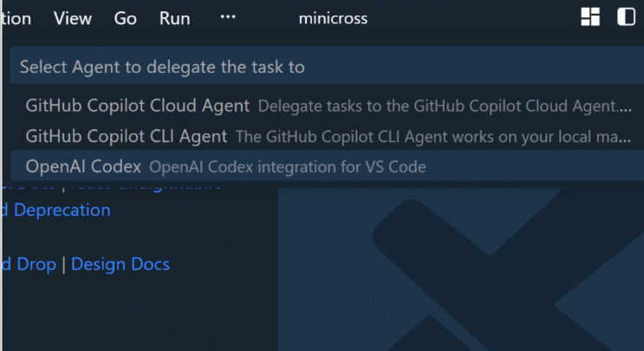Screen dimensions: 644x351
Task: Select GitHub Copilot Cloud Agent
Action: click(x=327, y=106)
